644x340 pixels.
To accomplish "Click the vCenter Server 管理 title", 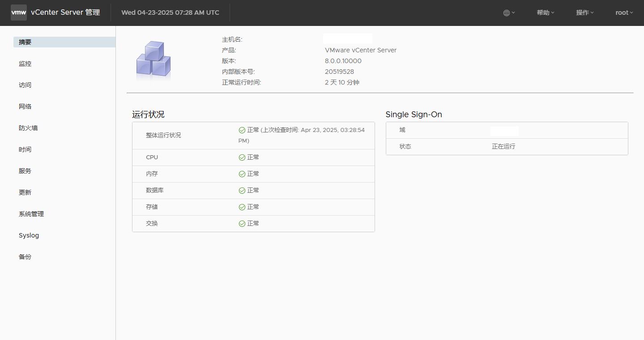I will click(65, 13).
